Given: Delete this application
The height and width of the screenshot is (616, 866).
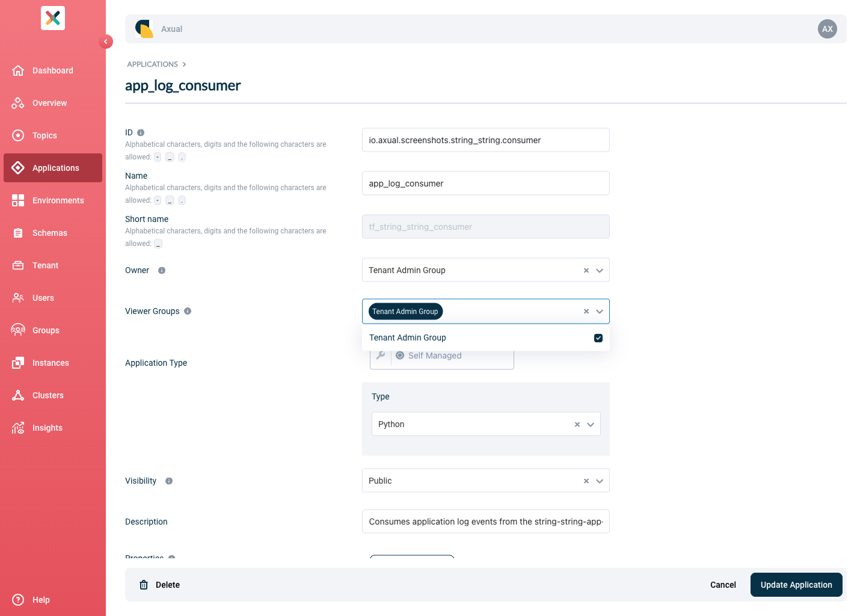Looking at the screenshot, I should pyautogui.click(x=160, y=585).
